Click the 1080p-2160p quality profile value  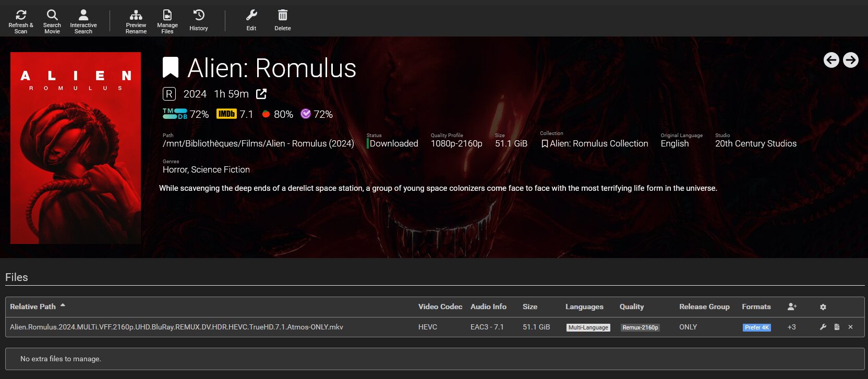pos(456,143)
